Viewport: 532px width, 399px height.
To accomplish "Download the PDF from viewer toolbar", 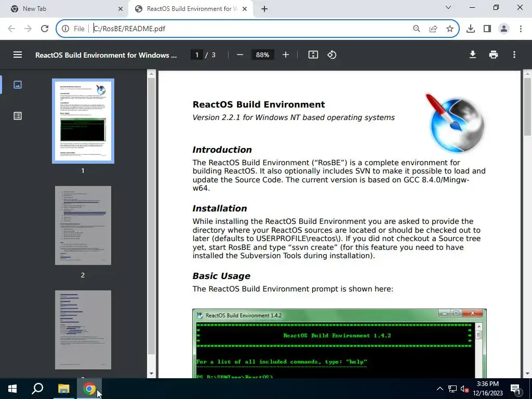I will [x=473, y=55].
